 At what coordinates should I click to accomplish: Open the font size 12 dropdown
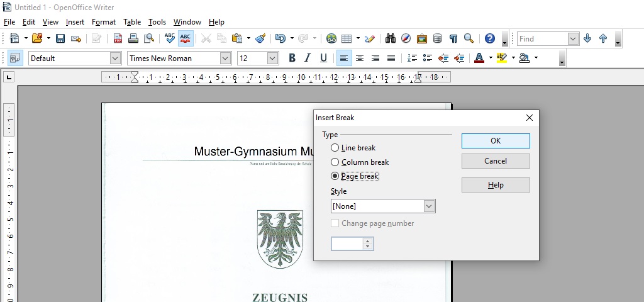pyautogui.click(x=272, y=58)
